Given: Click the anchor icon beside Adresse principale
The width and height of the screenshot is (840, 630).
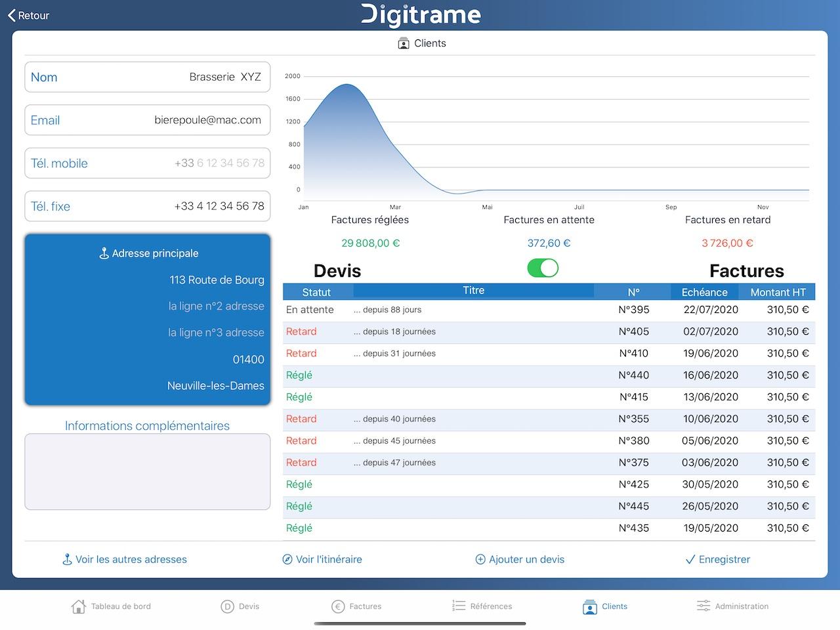Looking at the screenshot, I should coord(104,253).
